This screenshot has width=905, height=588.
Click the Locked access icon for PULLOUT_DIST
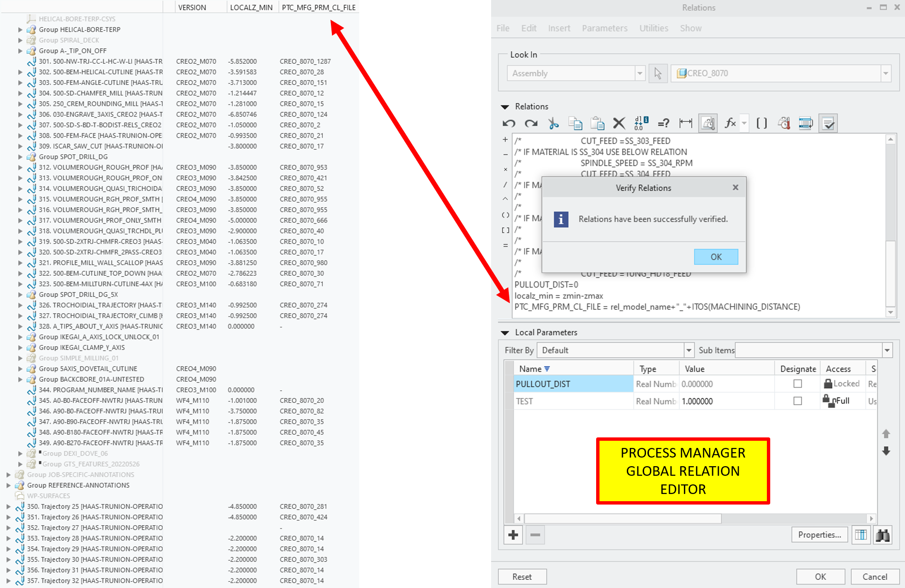coord(828,383)
